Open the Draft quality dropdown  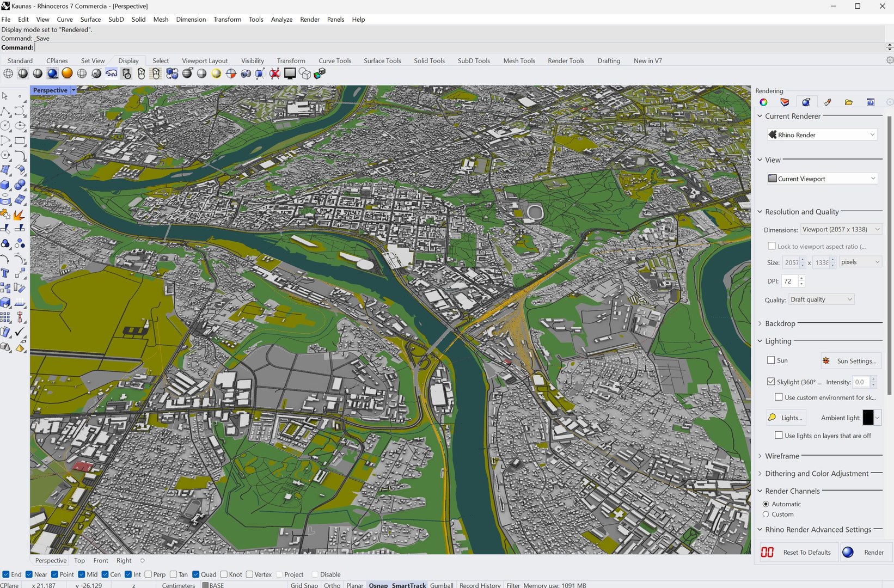[x=821, y=299]
